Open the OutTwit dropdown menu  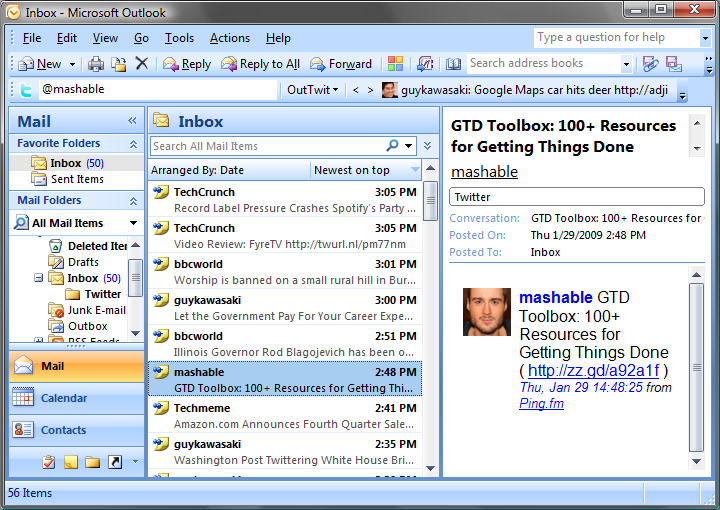click(312, 90)
